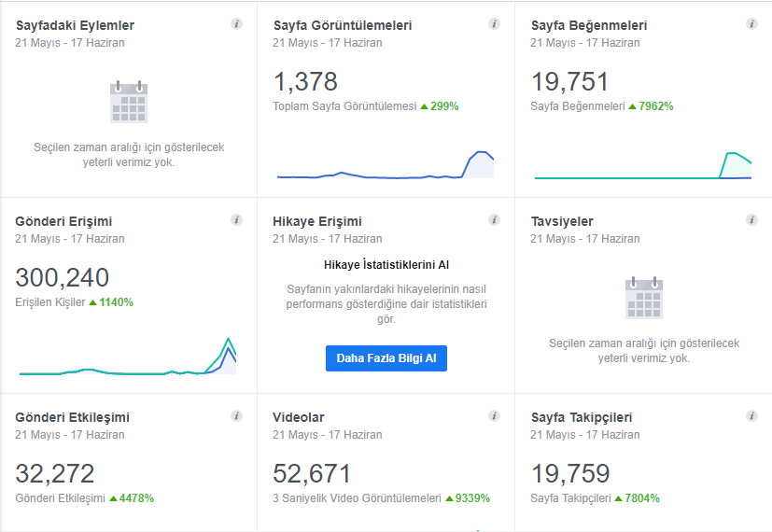The height and width of the screenshot is (532, 772).
Task: Click the 9339% growth indicator
Action: point(468,498)
